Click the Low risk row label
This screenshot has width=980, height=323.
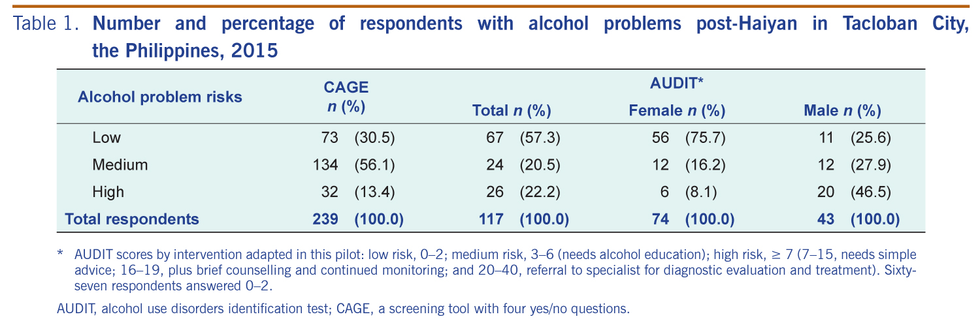pos(106,138)
